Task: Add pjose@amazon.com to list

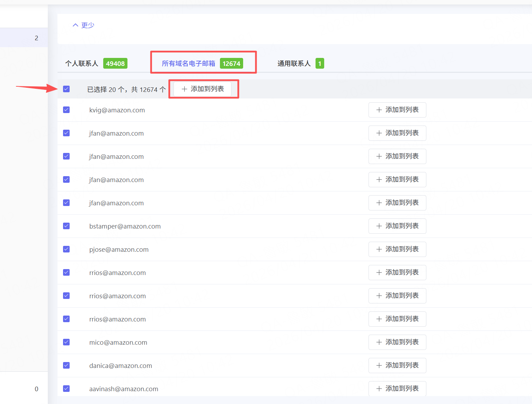Action: tap(397, 249)
